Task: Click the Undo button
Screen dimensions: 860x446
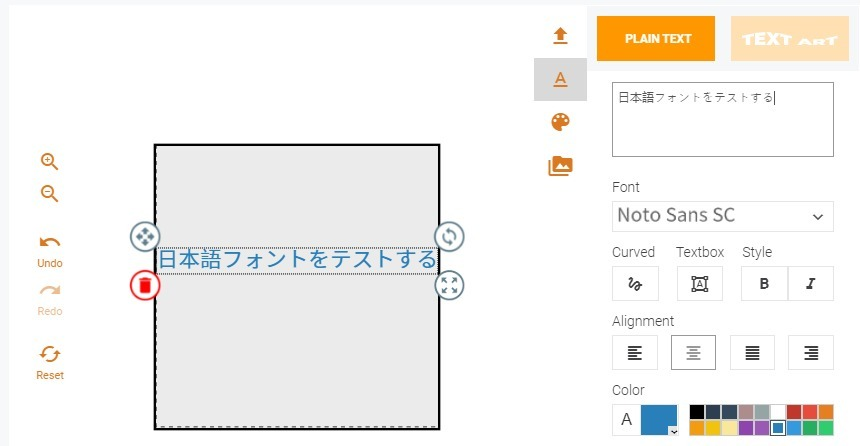Action: click(x=50, y=251)
